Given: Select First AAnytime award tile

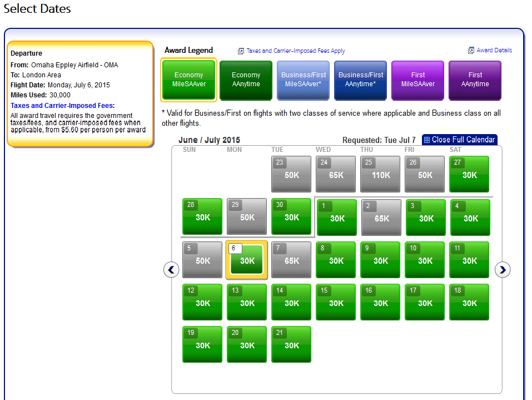Looking at the screenshot, I should pyautogui.click(x=475, y=80).
